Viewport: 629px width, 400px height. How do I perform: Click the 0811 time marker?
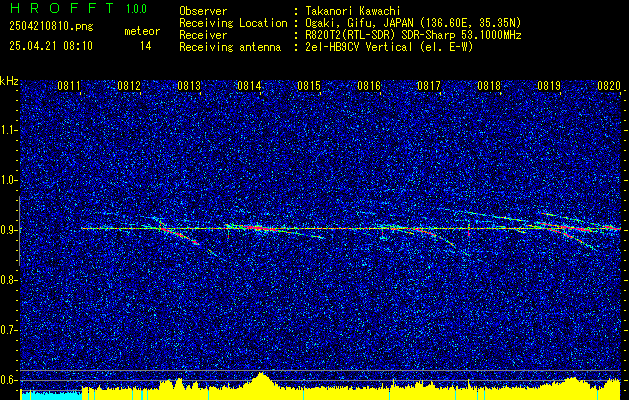coord(69,86)
